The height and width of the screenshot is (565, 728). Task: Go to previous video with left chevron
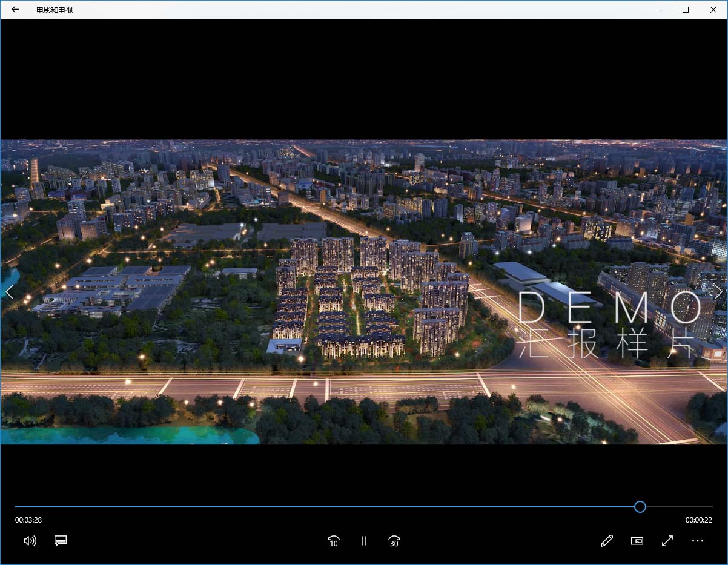point(9,292)
